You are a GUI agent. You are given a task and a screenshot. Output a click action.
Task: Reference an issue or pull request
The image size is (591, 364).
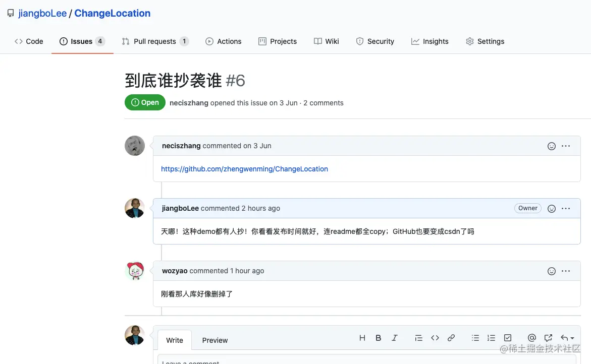[x=548, y=338]
